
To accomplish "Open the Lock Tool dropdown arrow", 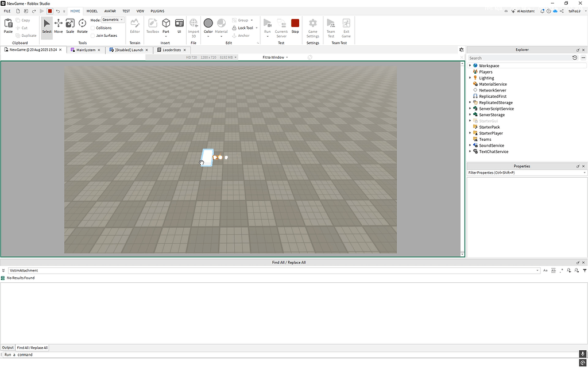I will [257, 28].
